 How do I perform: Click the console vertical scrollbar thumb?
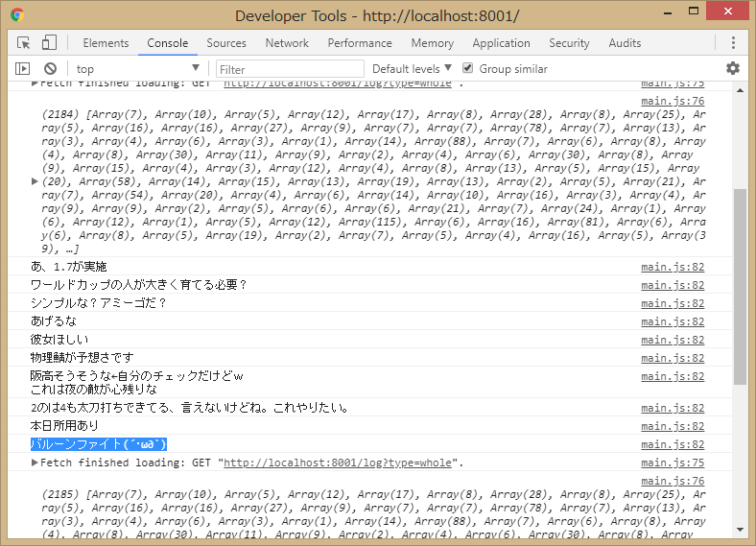coord(740,286)
